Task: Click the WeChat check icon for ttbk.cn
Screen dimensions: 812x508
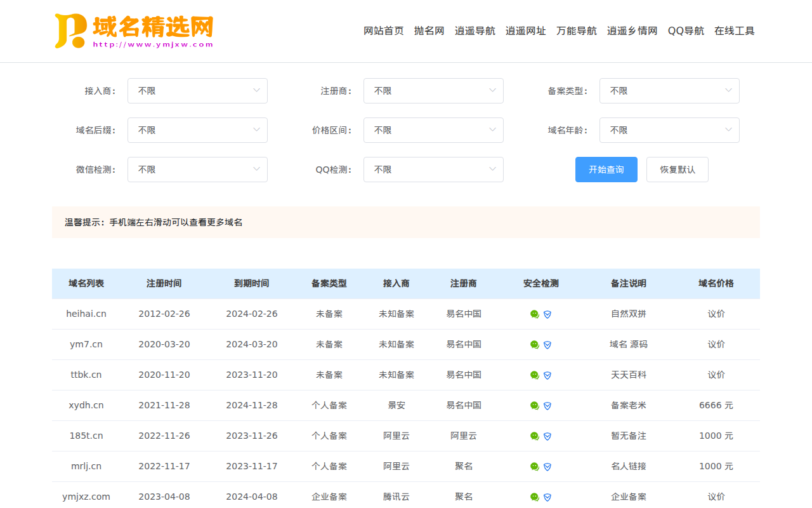Action: click(535, 375)
